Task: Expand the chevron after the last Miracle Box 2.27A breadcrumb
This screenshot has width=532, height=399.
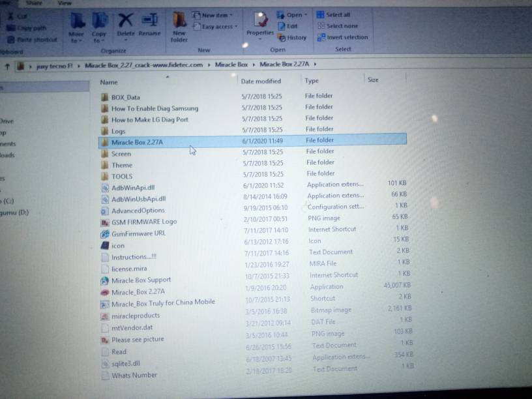Action: 315,64
